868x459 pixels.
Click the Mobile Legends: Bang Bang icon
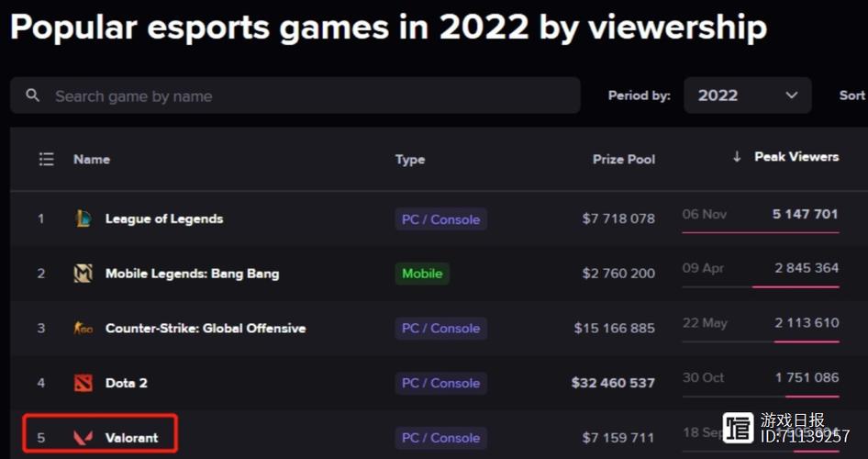83,274
